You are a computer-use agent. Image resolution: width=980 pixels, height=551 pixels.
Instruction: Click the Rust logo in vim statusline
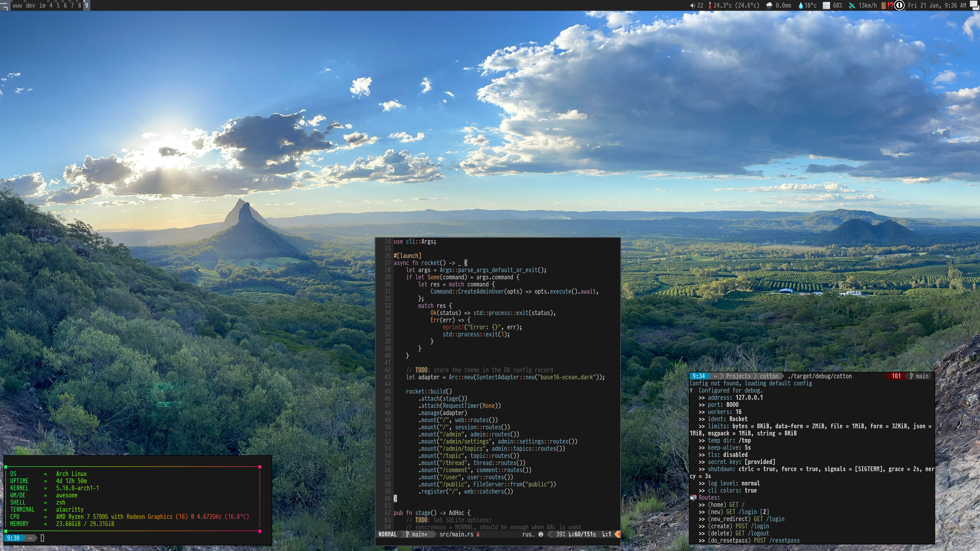(x=541, y=534)
